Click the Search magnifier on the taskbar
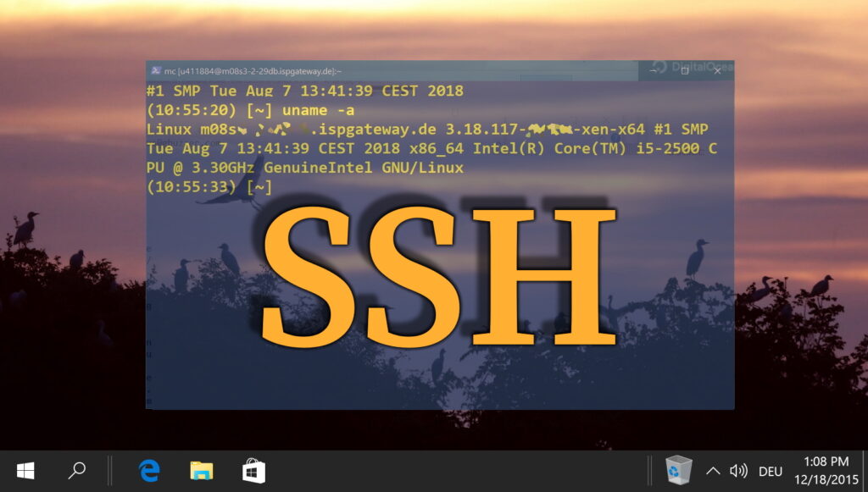This screenshot has width=868, height=492. click(x=77, y=470)
